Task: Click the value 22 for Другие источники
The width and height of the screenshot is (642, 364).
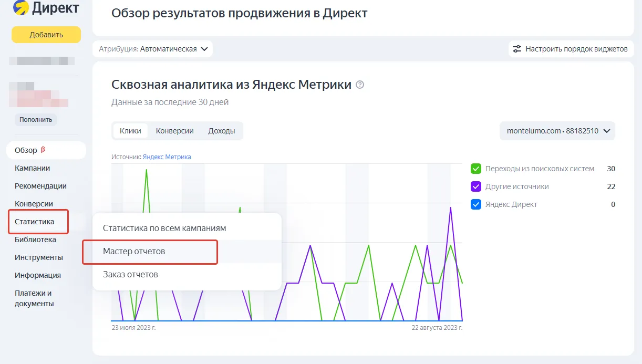Action: (x=611, y=186)
